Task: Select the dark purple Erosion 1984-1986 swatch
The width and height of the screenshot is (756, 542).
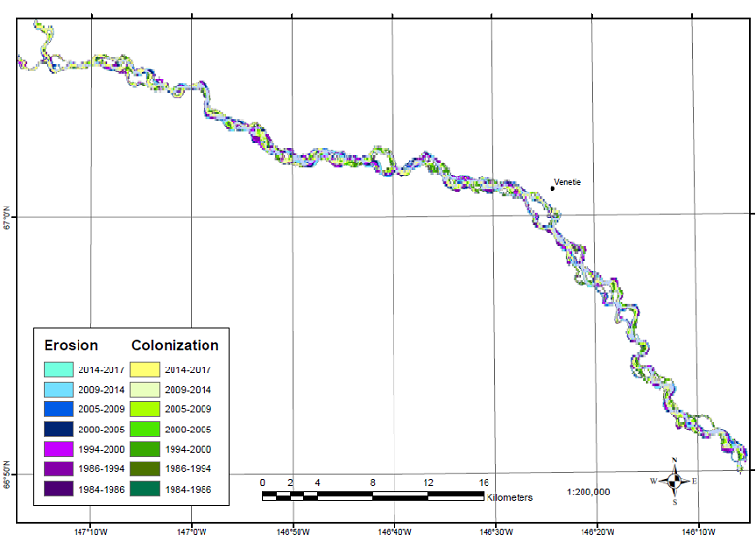Action: pos(59,489)
